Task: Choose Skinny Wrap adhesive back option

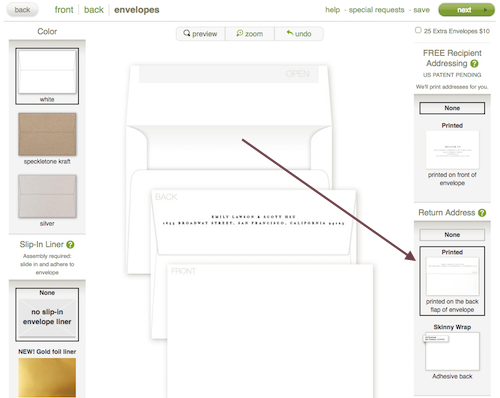Action: tap(452, 351)
